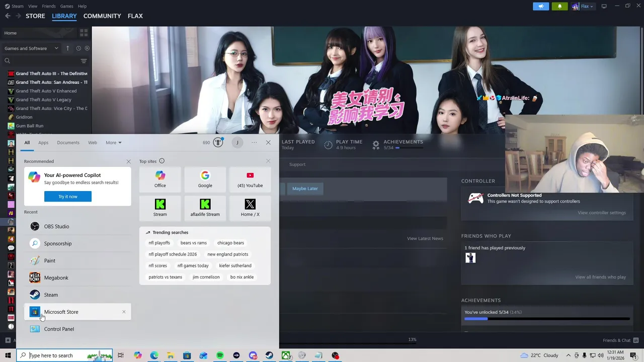
Task: Switch to the Web search tab
Action: [x=93, y=142]
